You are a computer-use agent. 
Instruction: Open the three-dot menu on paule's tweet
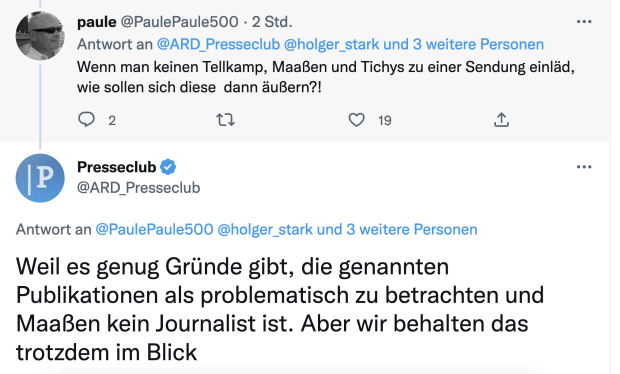[584, 22]
